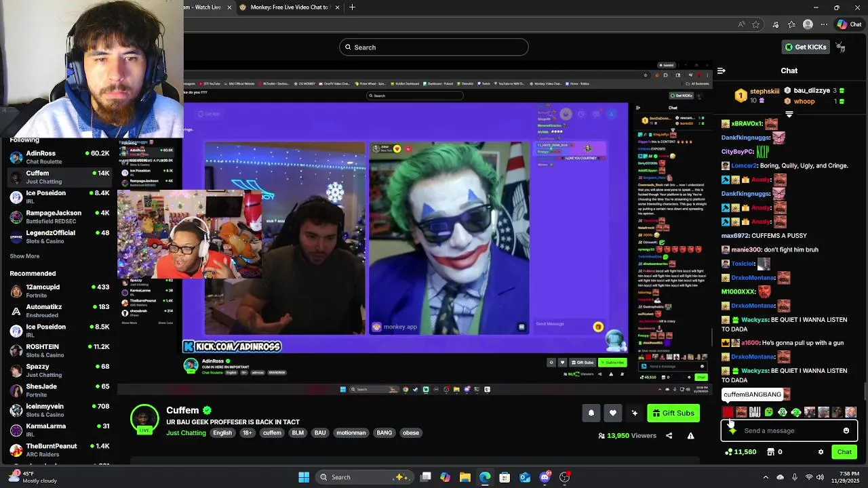Expand Following list with Show More
Screen dimensions: 868x488
pyautogui.click(x=24, y=256)
